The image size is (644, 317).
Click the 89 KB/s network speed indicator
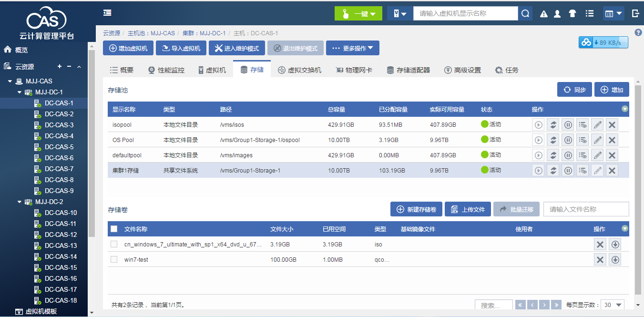[x=603, y=42]
